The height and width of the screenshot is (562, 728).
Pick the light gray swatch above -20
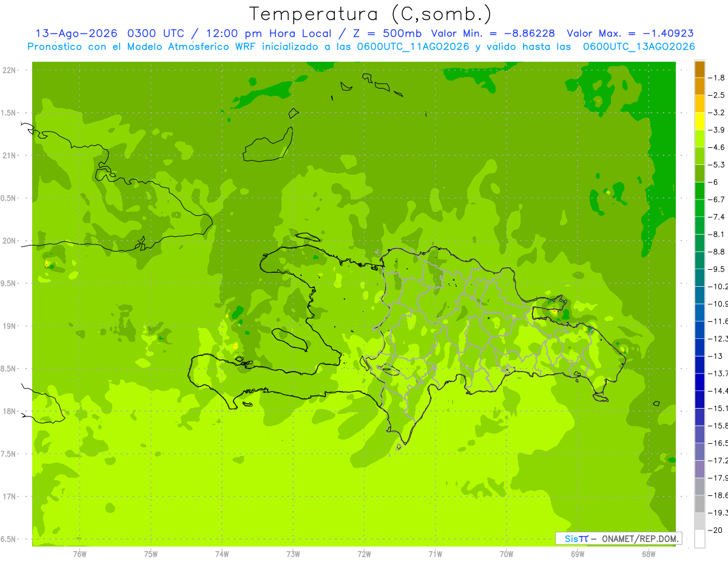tap(699, 521)
